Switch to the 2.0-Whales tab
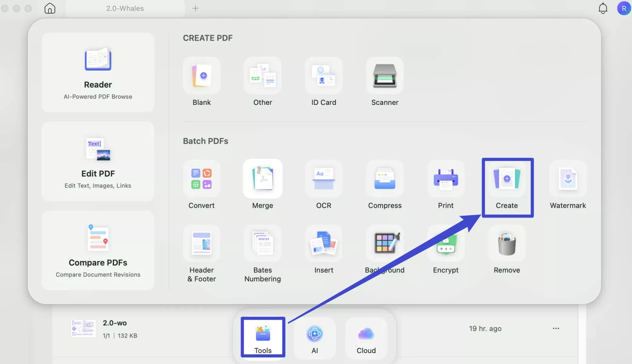 click(125, 8)
